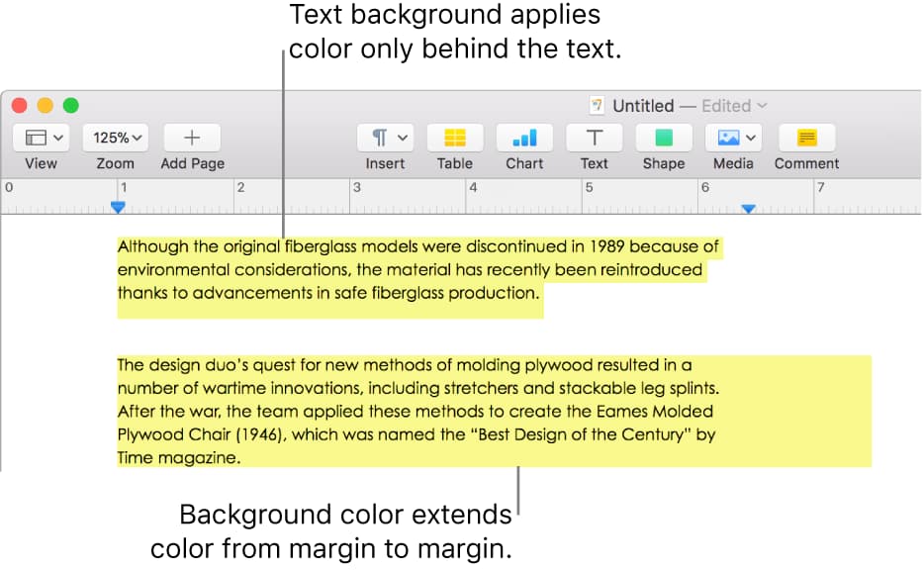
Task: Add a Text box
Action: tap(594, 138)
